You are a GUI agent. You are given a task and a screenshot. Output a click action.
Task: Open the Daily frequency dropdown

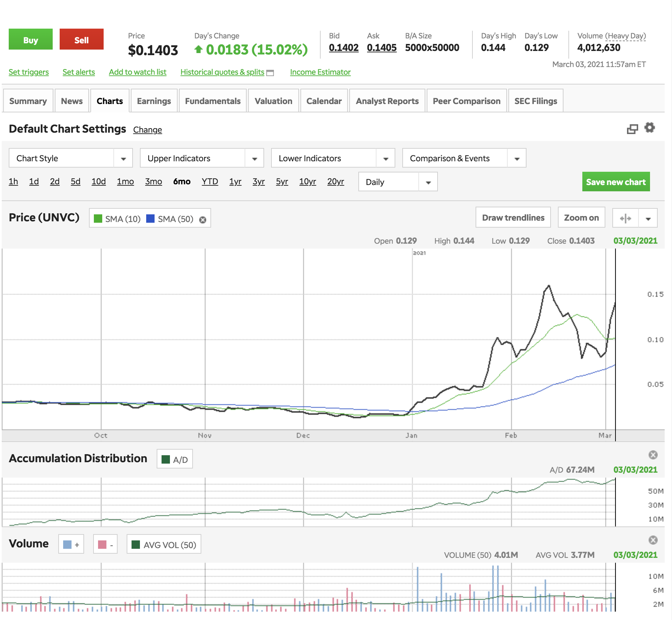coord(398,182)
